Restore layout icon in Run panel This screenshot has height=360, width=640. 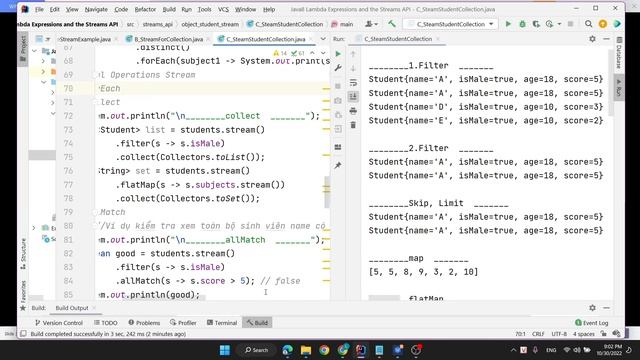click(338, 147)
